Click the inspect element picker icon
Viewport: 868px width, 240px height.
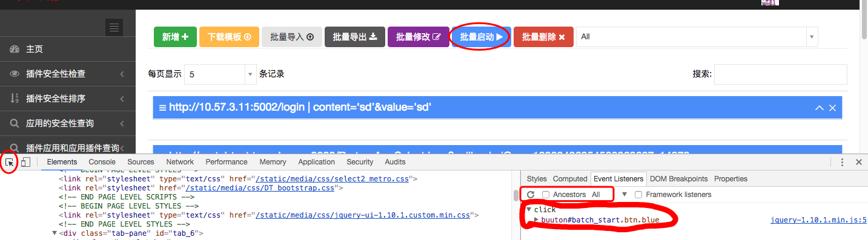[9, 162]
